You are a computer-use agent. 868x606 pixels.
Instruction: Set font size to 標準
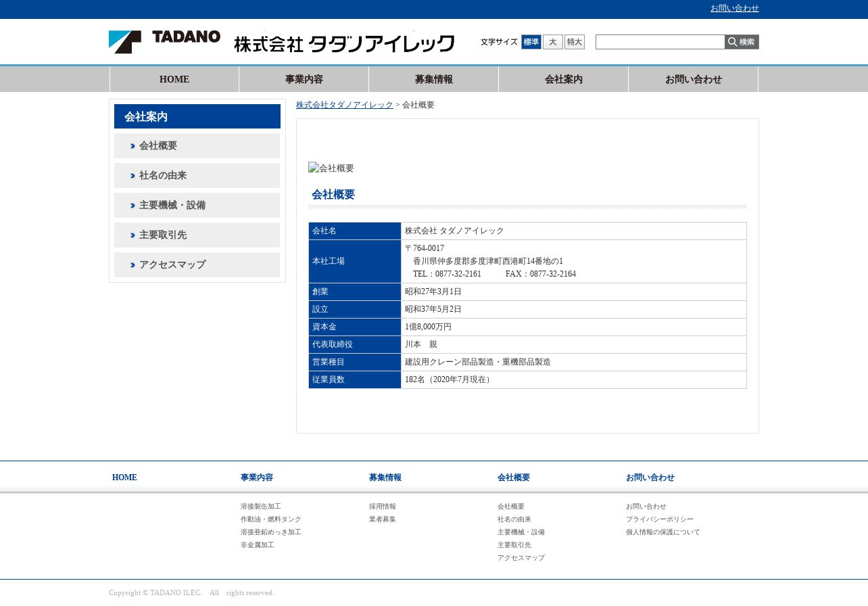click(531, 42)
